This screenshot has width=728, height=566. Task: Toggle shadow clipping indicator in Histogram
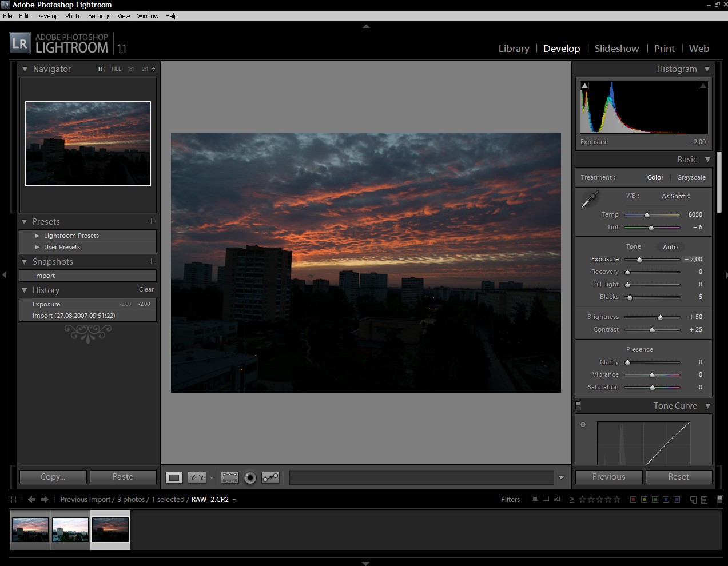tap(584, 86)
